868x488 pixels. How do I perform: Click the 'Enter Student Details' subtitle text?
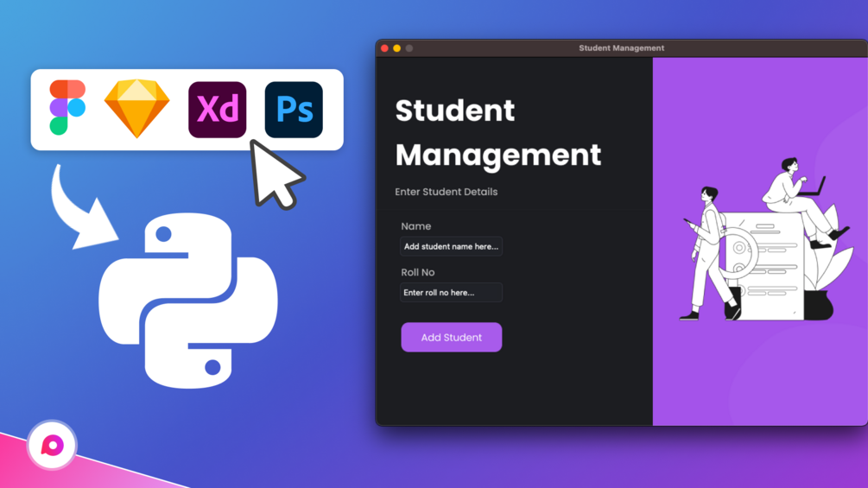[x=447, y=192]
